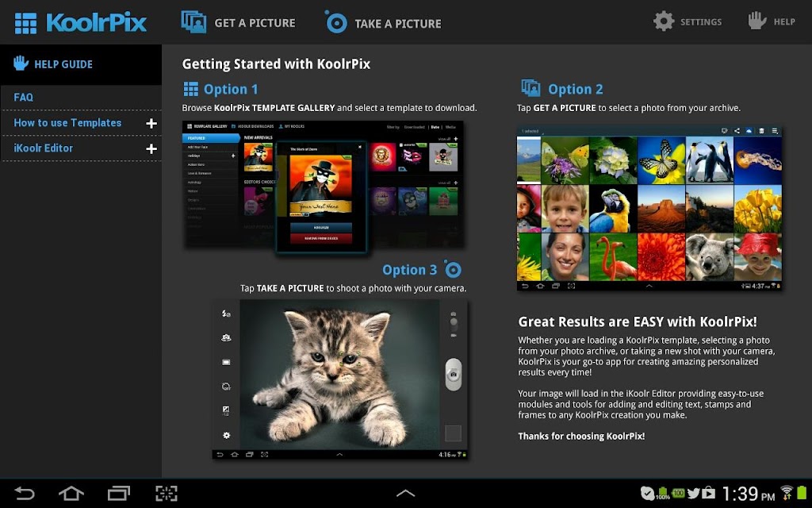Click Great Results are EASY heading

[638, 321]
